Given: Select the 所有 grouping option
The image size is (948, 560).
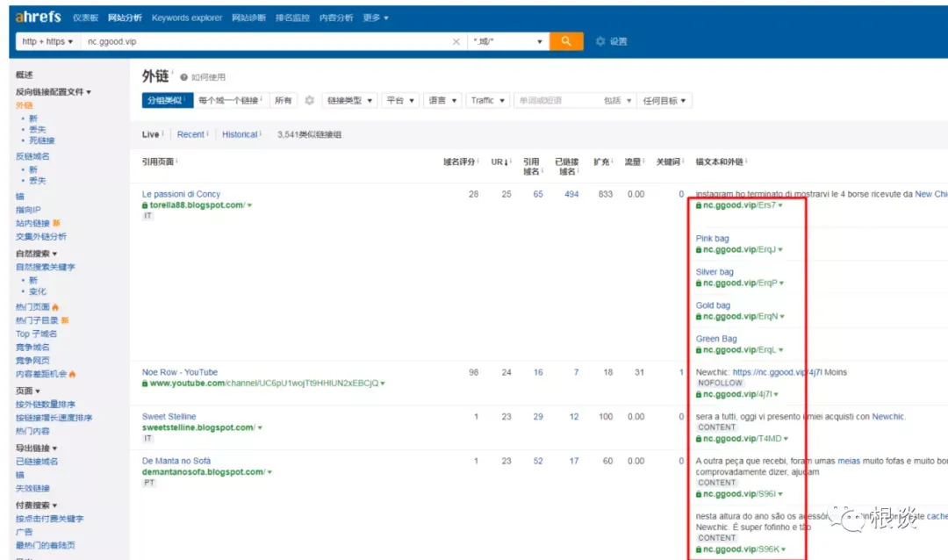Looking at the screenshot, I should click(283, 100).
